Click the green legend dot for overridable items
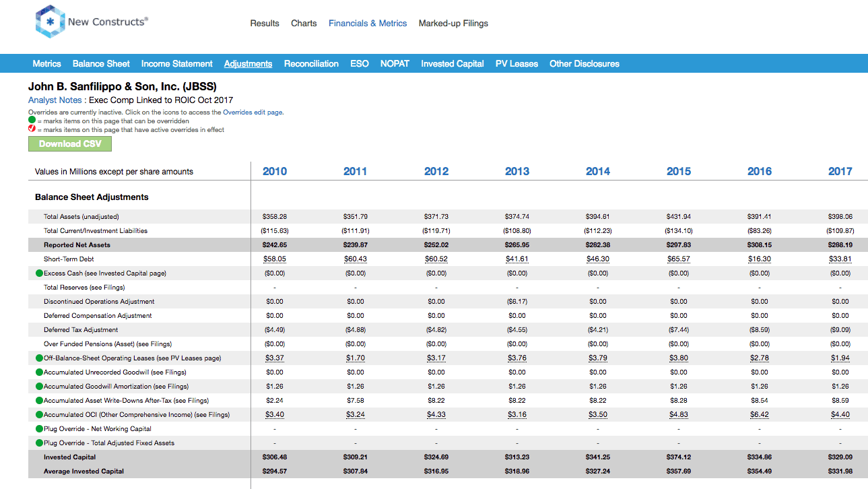The image size is (868, 489). (32, 121)
